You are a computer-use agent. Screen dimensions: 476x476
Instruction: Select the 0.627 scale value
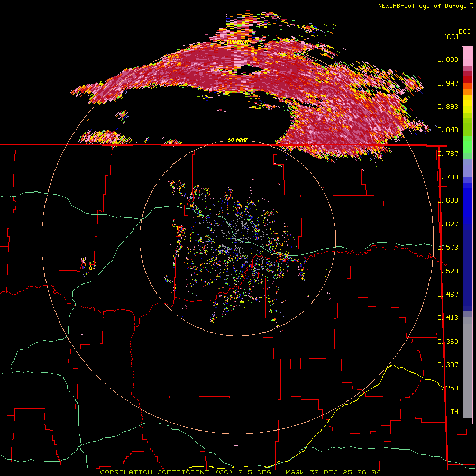click(448, 224)
